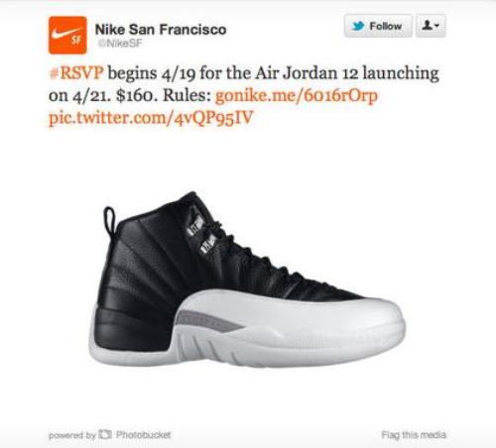Open the Photobucket text link
This screenshot has width=496, height=448.
coord(143,434)
